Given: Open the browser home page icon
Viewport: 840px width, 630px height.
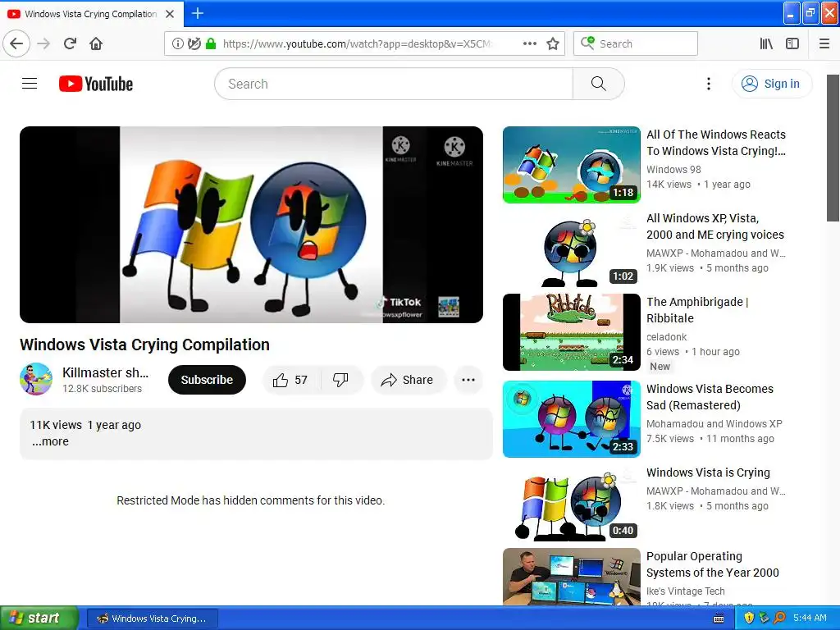Looking at the screenshot, I should [96, 43].
